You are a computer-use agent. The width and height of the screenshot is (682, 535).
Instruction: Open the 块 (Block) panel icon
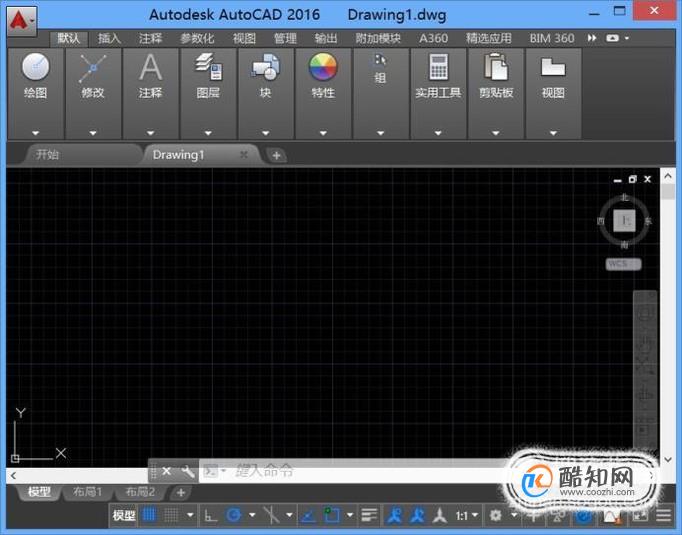[265, 67]
